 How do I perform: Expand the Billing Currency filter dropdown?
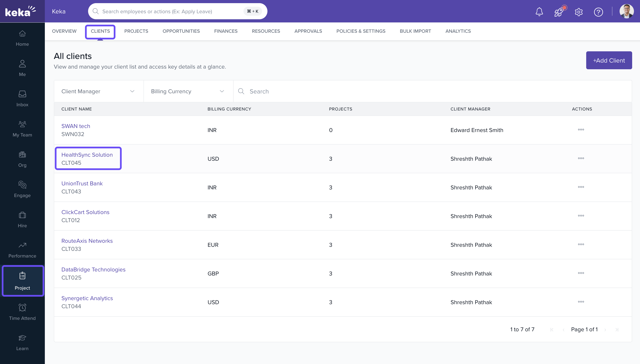pos(188,91)
